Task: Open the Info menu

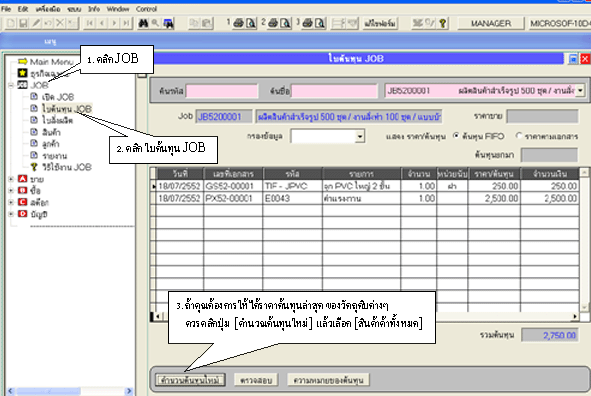Action: 94,9
